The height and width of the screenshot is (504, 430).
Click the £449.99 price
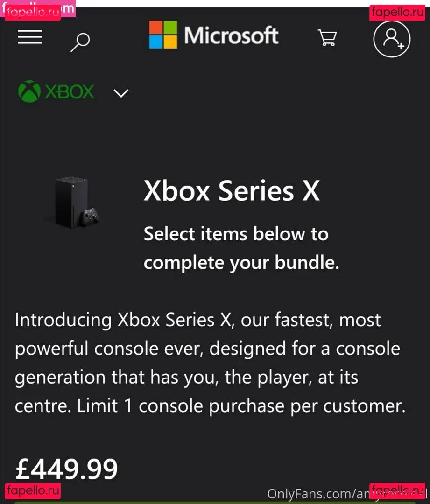[x=67, y=469]
